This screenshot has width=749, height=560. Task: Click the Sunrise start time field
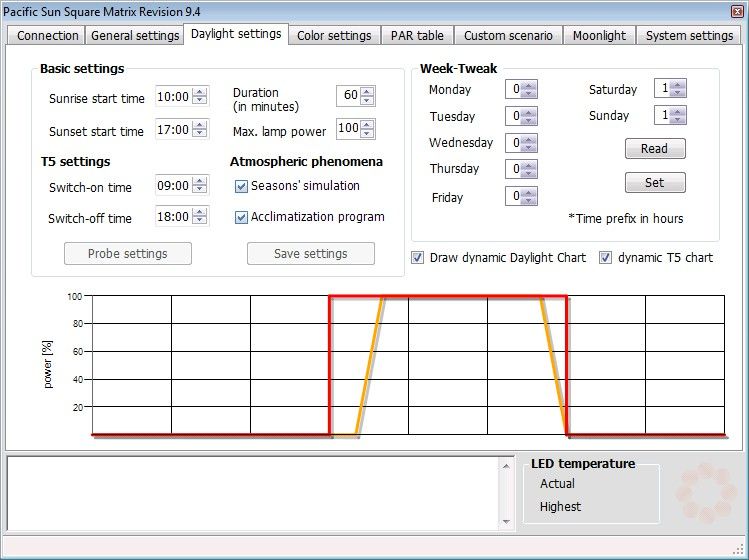[173, 97]
